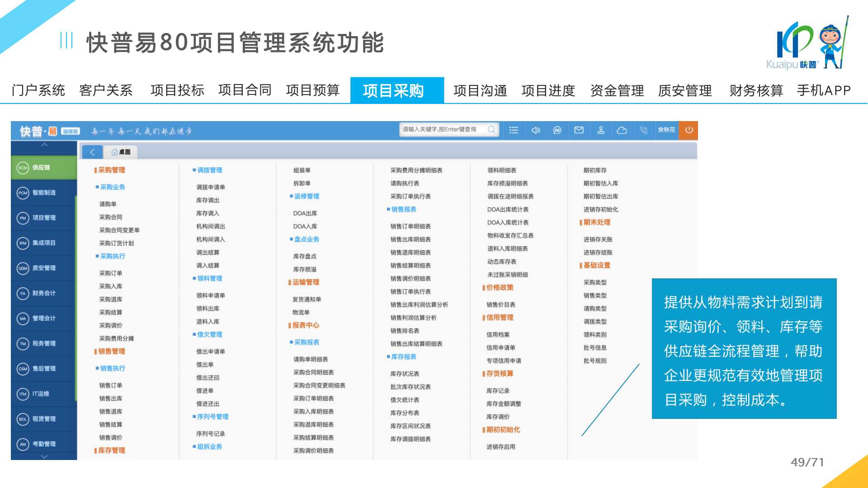Open 财务会计 module in sidebar
Viewport: 868px width, 488px height.
pyautogui.click(x=43, y=293)
